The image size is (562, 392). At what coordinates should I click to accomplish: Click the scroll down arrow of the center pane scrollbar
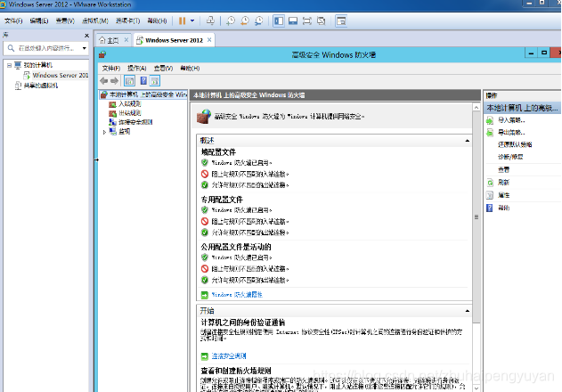click(x=476, y=388)
